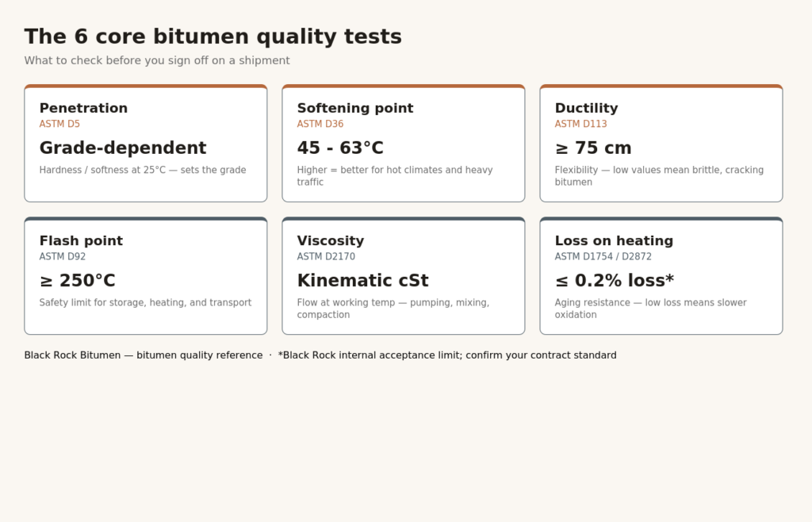Click the main title about bitumen quality tests
The height and width of the screenshot is (522, 812).
click(x=213, y=36)
